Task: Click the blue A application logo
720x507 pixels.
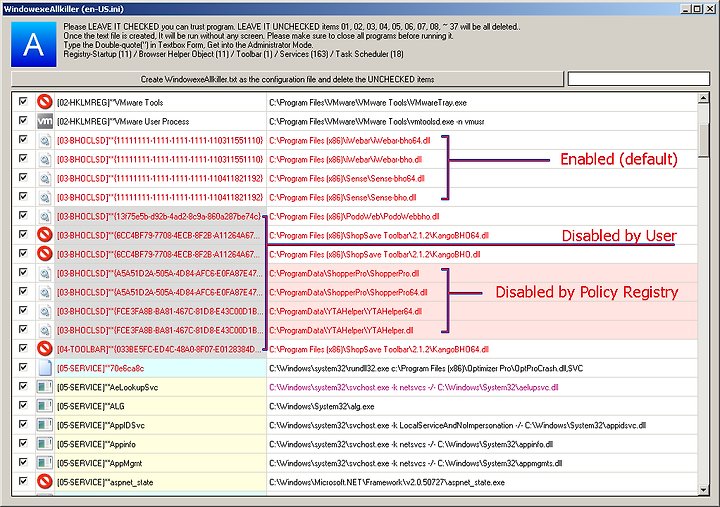Action: [34, 44]
